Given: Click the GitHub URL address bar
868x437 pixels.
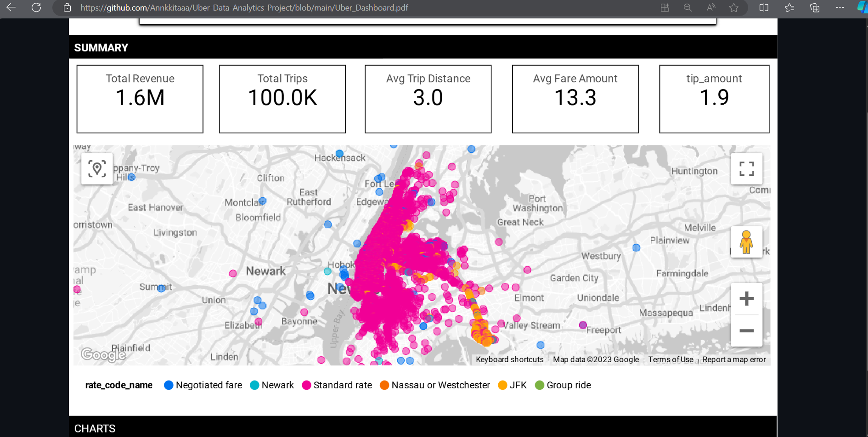Looking at the screenshot, I should pyautogui.click(x=244, y=7).
